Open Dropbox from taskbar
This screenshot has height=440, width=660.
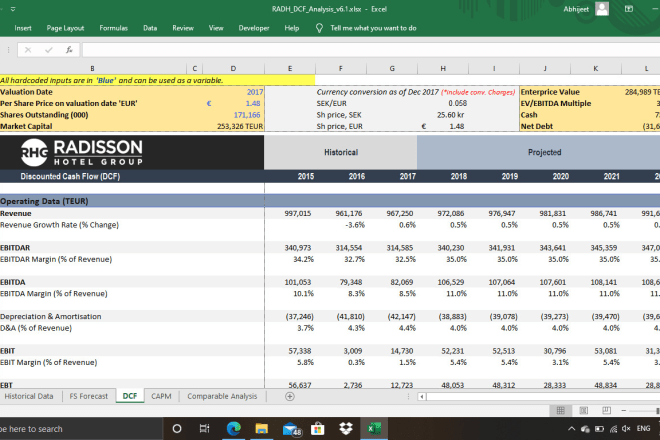click(346, 429)
